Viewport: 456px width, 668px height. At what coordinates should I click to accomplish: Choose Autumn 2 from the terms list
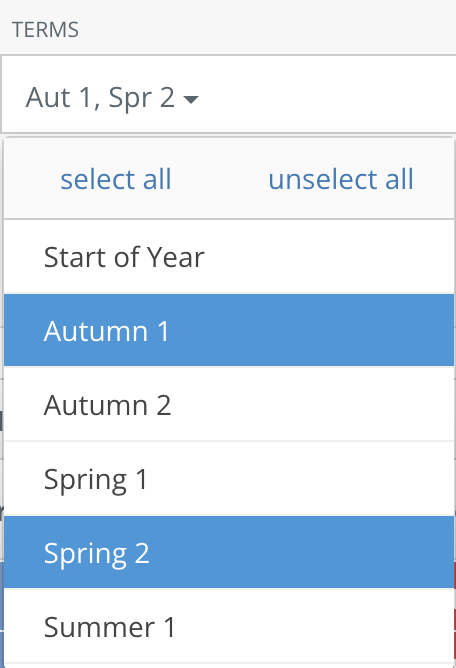point(229,404)
